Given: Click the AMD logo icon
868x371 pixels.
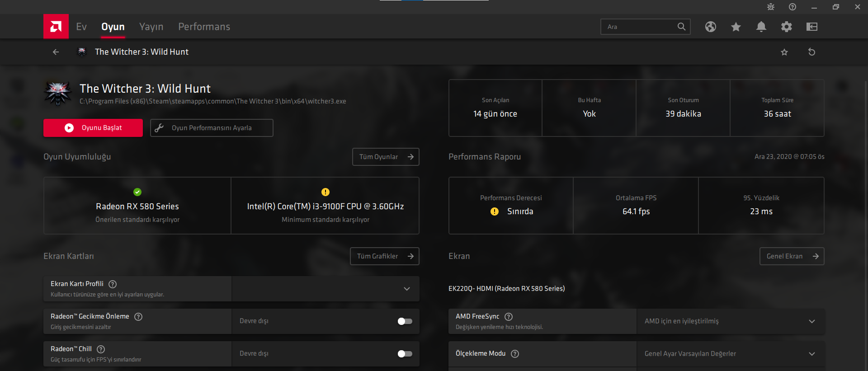Looking at the screenshot, I should pos(56,27).
